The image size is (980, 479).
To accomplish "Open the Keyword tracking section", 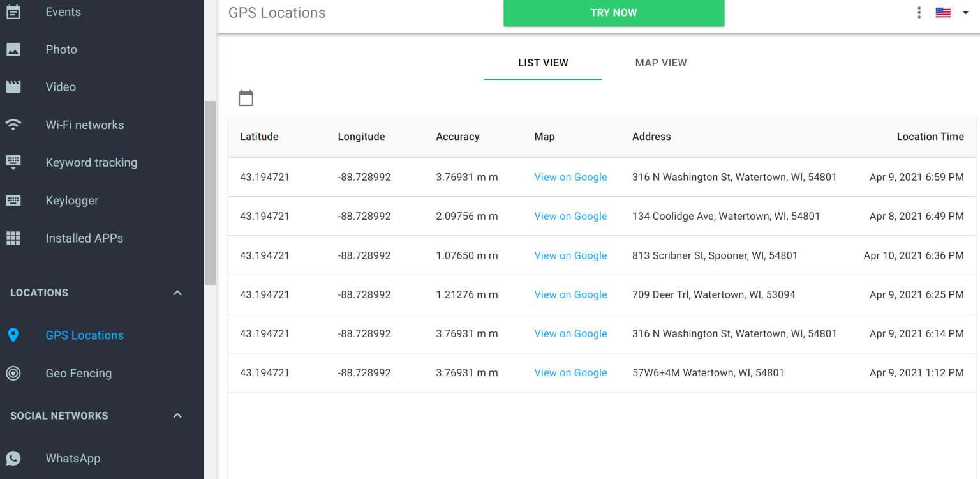I will click(91, 162).
